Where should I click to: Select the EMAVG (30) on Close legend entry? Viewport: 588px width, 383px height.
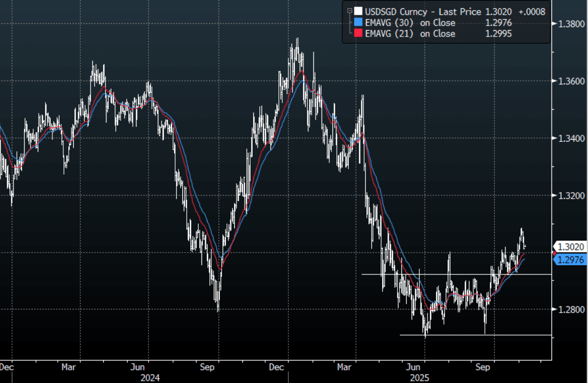[x=410, y=23]
